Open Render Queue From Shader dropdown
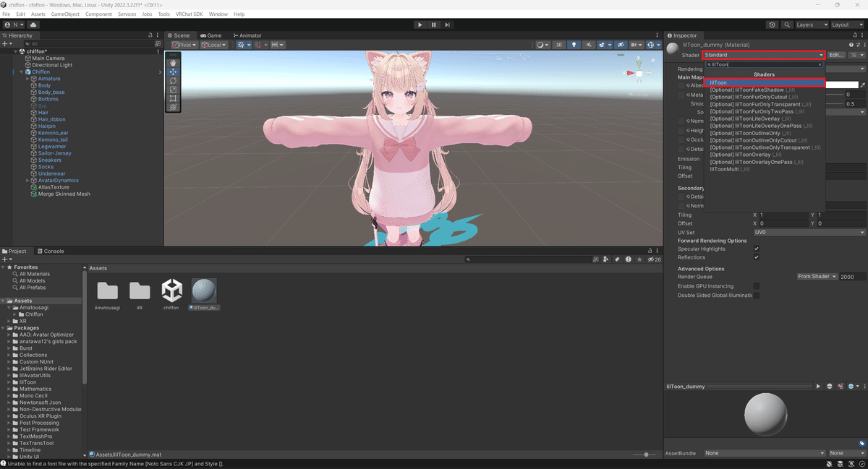The width and height of the screenshot is (868, 469). [x=817, y=277]
